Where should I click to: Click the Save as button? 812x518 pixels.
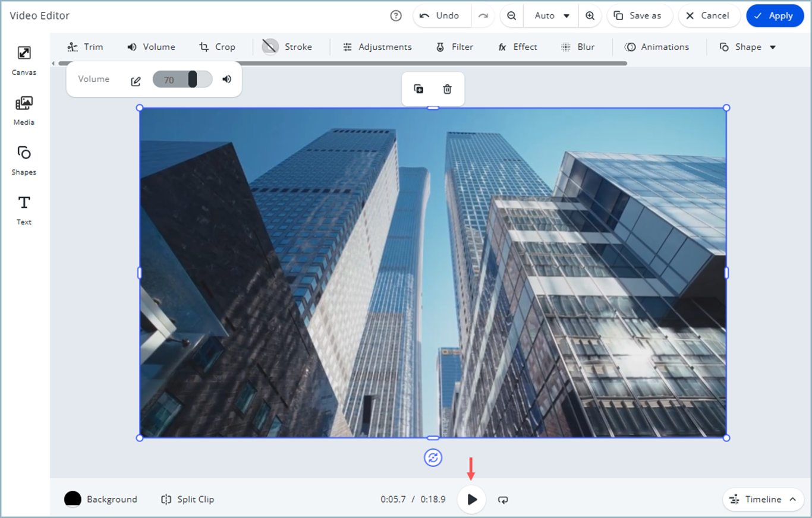(640, 16)
